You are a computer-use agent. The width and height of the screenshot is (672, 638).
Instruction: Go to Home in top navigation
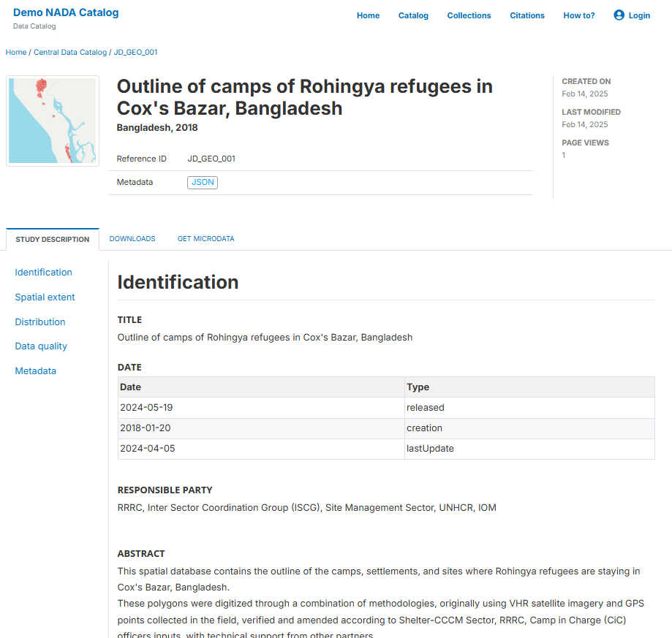368,15
